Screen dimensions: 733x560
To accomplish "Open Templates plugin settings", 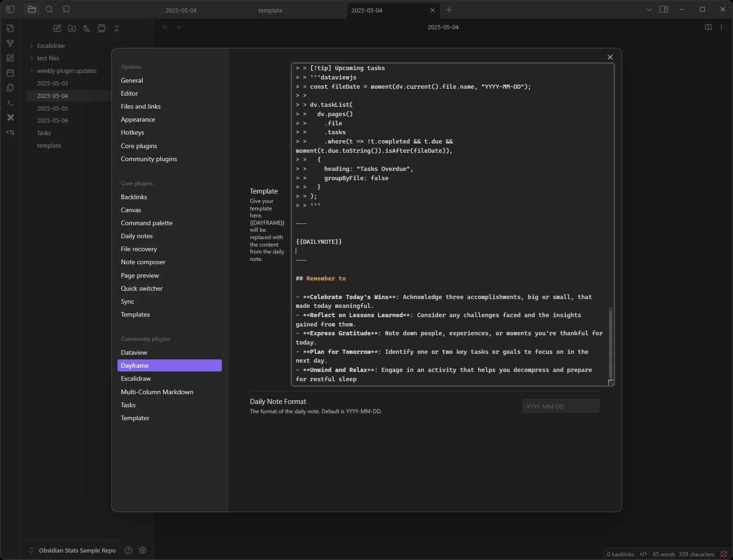I will (x=169, y=314).
